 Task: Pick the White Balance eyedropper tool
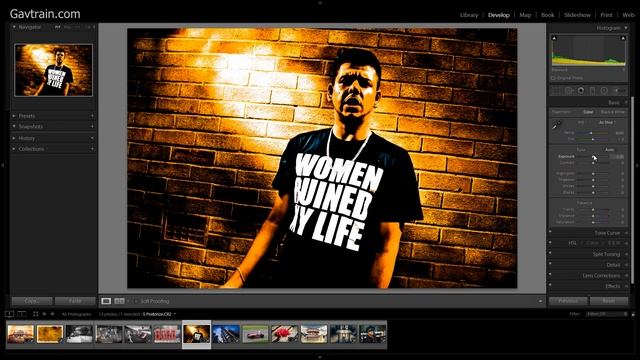[x=557, y=125]
